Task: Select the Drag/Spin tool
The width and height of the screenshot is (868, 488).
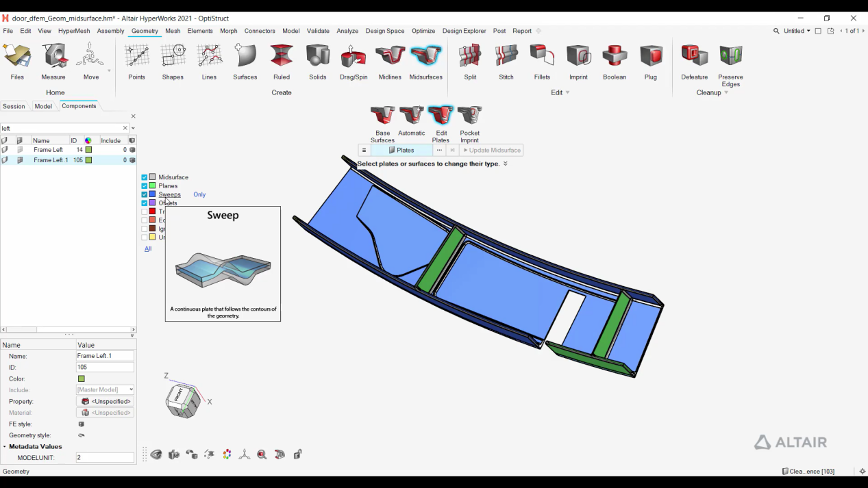Action: click(354, 62)
